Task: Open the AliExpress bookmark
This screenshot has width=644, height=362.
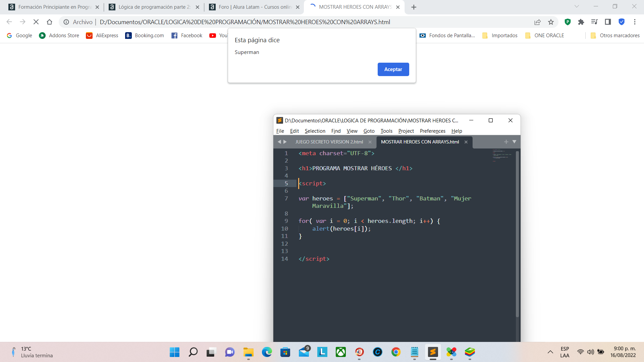Action: click(x=102, y=36)
